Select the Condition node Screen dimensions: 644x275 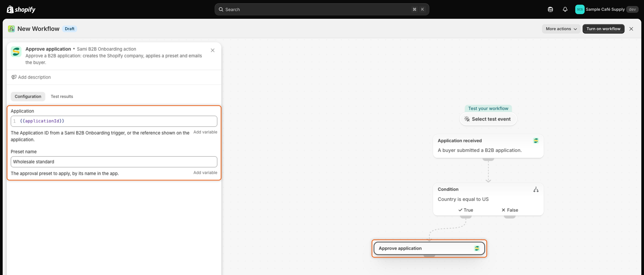click(488, 199)
